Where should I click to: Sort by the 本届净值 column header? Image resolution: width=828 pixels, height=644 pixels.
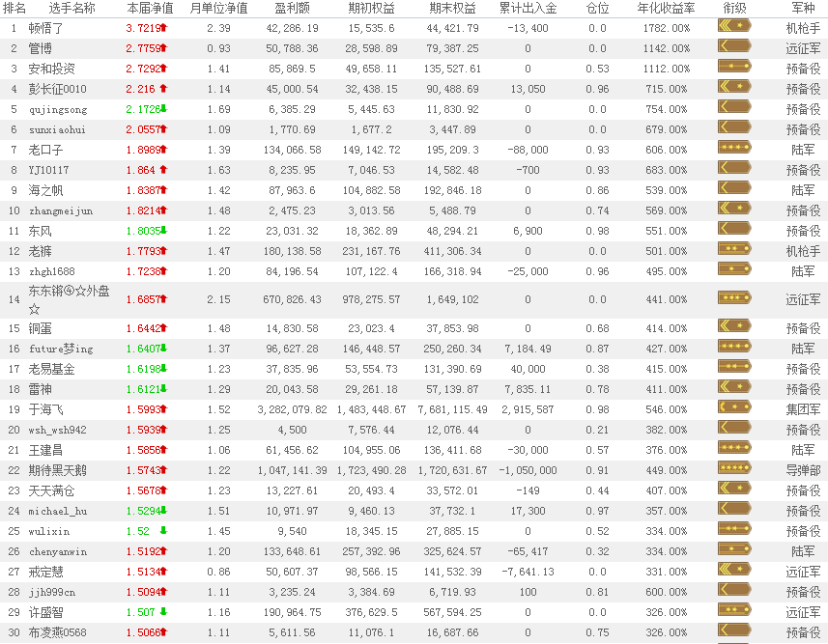point(150,8)
